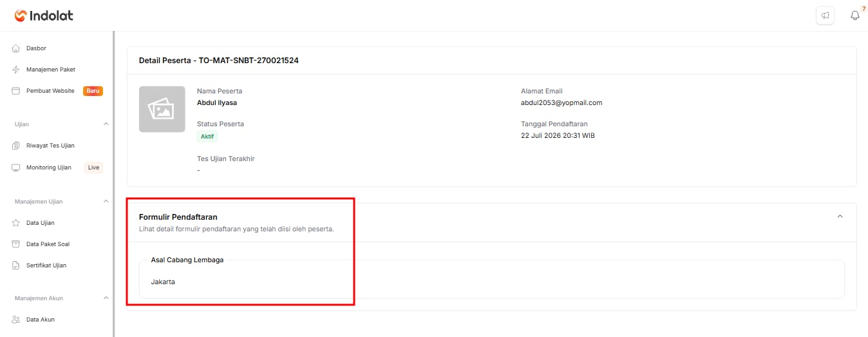Viewport: 868px width, 337px height.
Task: Click the date 22 Juli 2026 20:31 WIB
Action: (558, 135)
